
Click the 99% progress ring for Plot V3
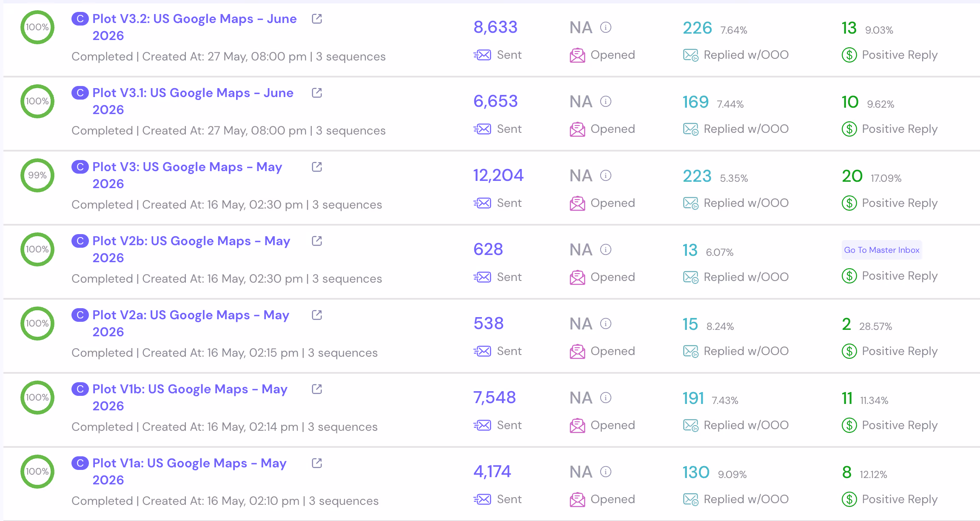37,175
